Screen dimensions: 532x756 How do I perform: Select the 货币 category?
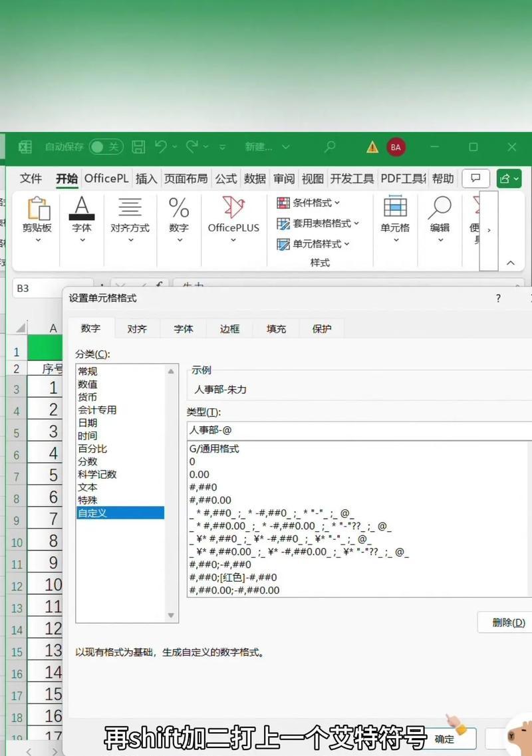coord(120,398)
